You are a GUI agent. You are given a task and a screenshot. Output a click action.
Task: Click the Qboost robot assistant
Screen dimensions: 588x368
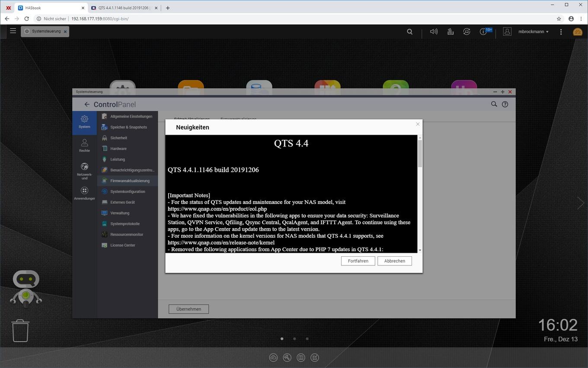[x=26, y=289]
